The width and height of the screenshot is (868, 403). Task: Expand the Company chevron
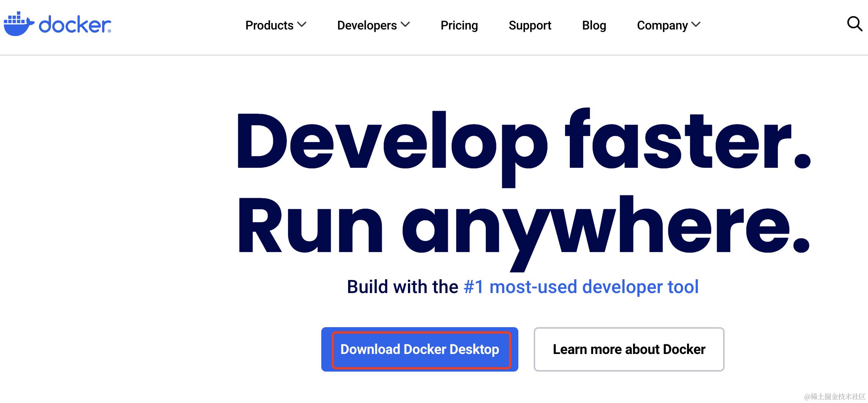pyautogui.click(x=696, y=25)
